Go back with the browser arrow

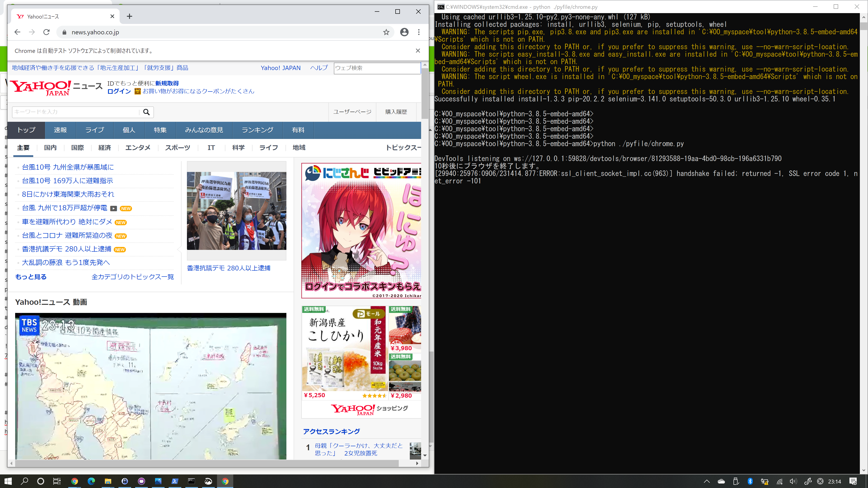(18, 32)
